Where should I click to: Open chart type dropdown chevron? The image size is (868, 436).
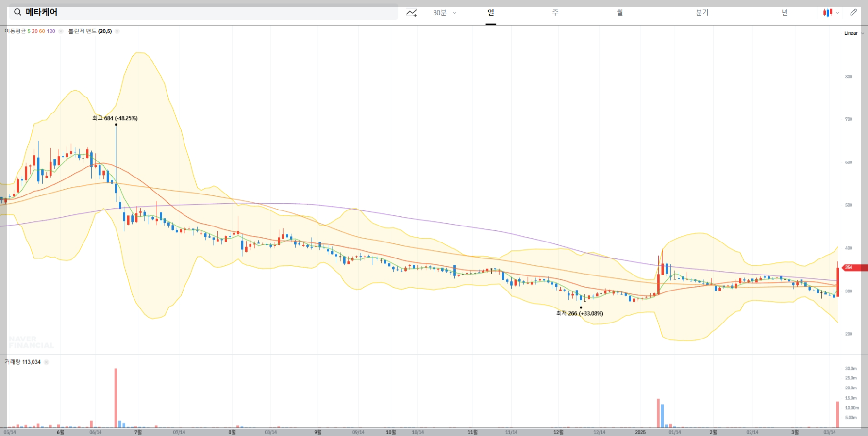tap(837, 13)
